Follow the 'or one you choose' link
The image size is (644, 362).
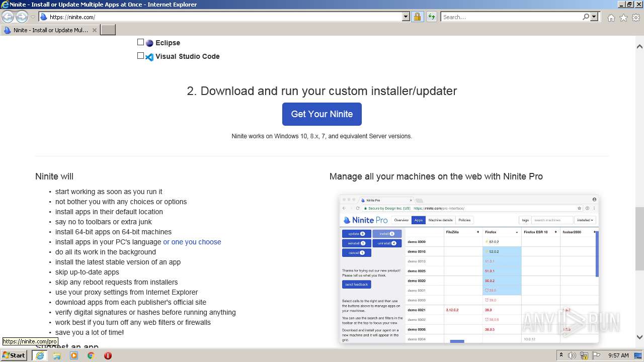point(192,242)
